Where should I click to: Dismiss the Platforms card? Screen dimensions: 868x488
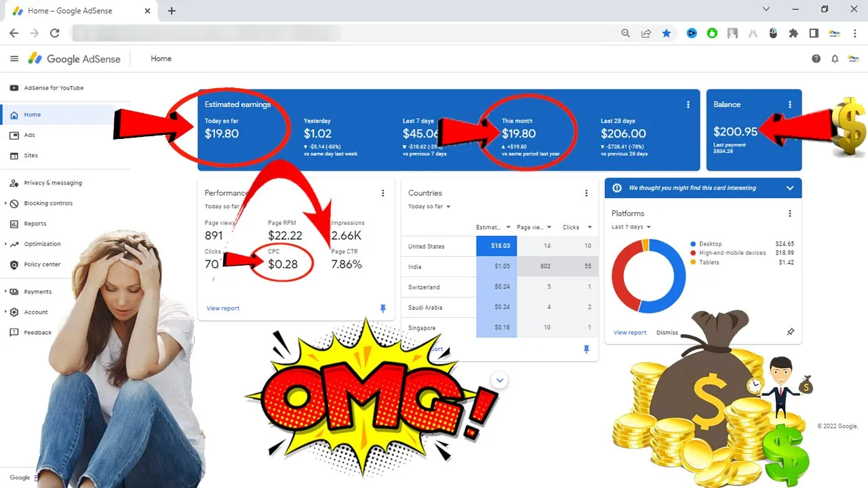coord(667,333)
